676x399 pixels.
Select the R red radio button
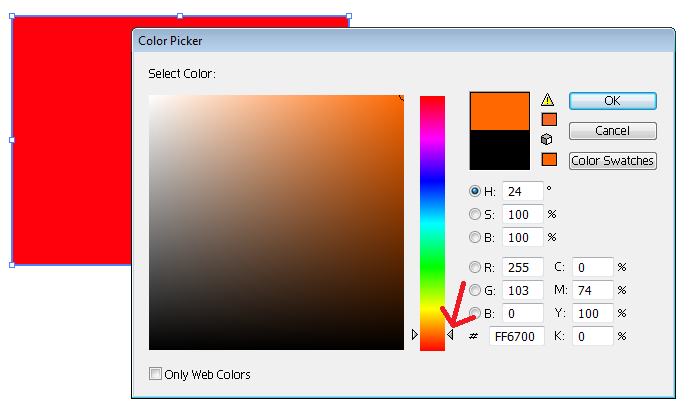(475, 267)
